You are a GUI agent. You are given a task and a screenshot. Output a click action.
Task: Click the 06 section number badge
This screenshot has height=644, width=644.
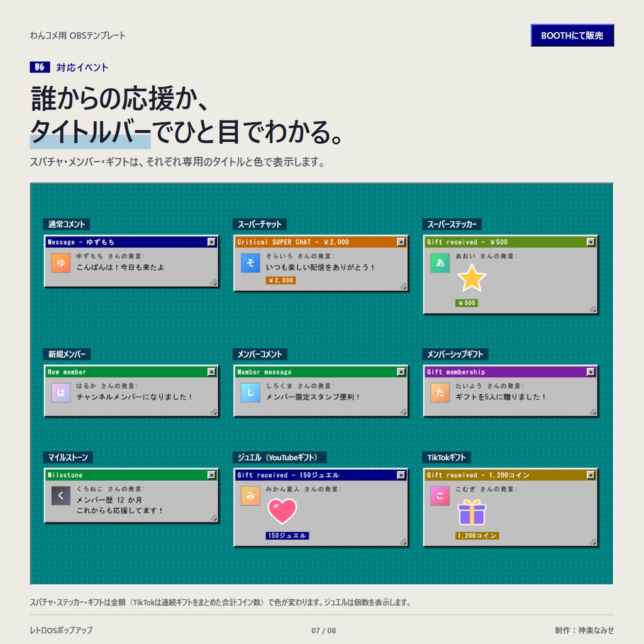click(40, 67)
